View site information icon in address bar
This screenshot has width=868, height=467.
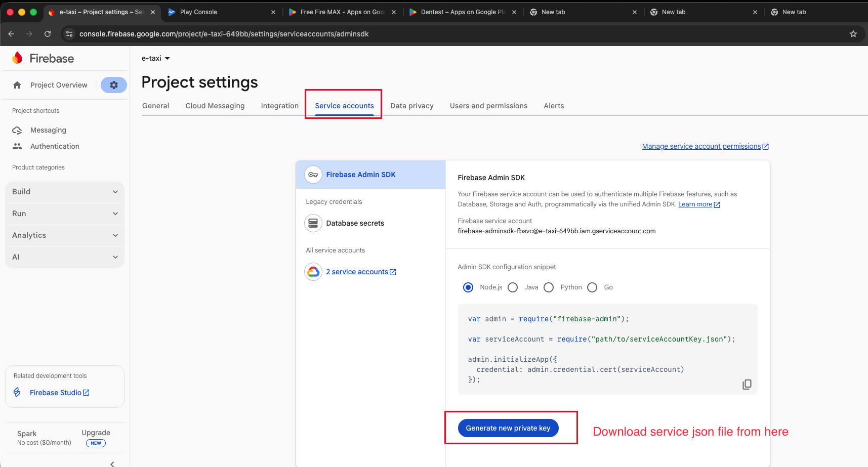pyautogui.click(x=70, y=34)
